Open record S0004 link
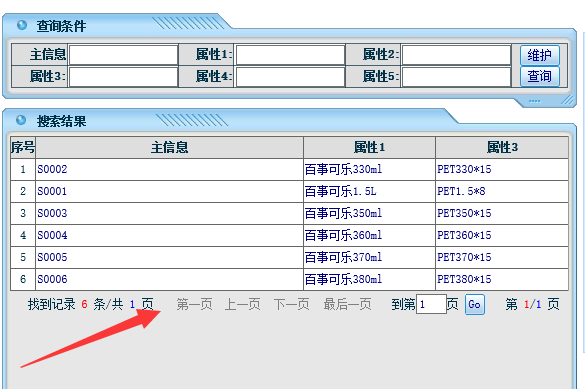This screenshot has width=585, height=389. (52, 235)
